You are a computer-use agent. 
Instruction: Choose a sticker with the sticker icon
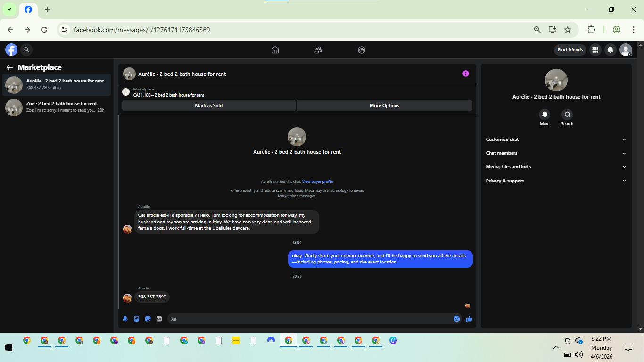(x=148, y=319)
